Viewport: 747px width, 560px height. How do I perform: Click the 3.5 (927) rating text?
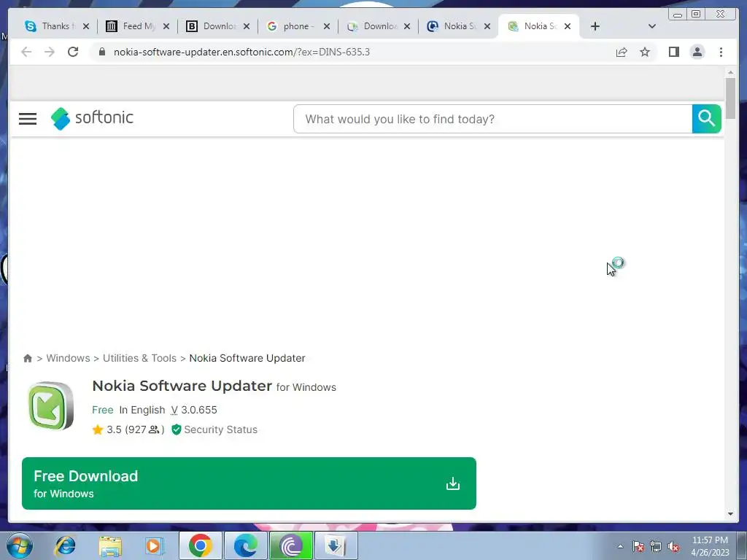[x=135, y=429]
